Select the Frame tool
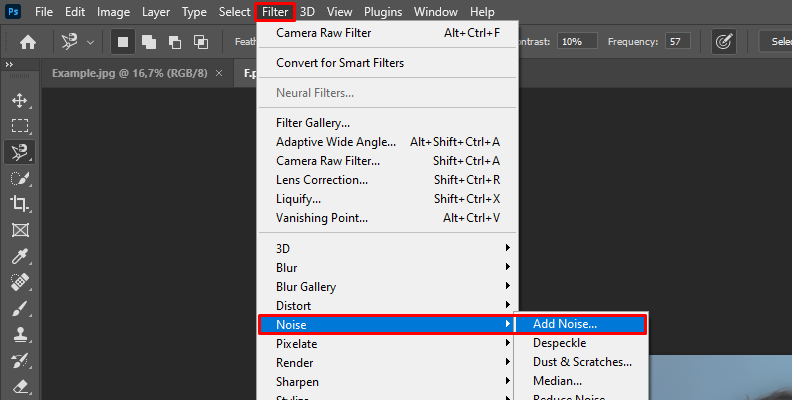Viewport: 792px width, 400px height. click(20, 230)
